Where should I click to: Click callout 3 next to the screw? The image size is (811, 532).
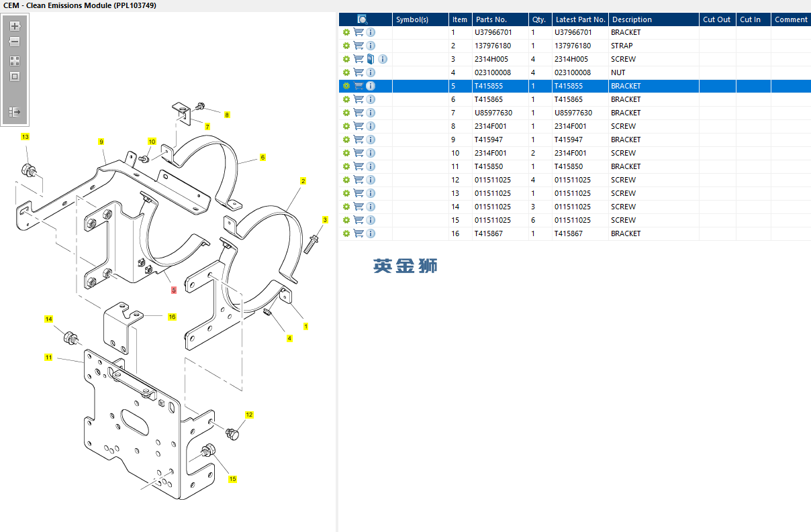pos(325,220)
